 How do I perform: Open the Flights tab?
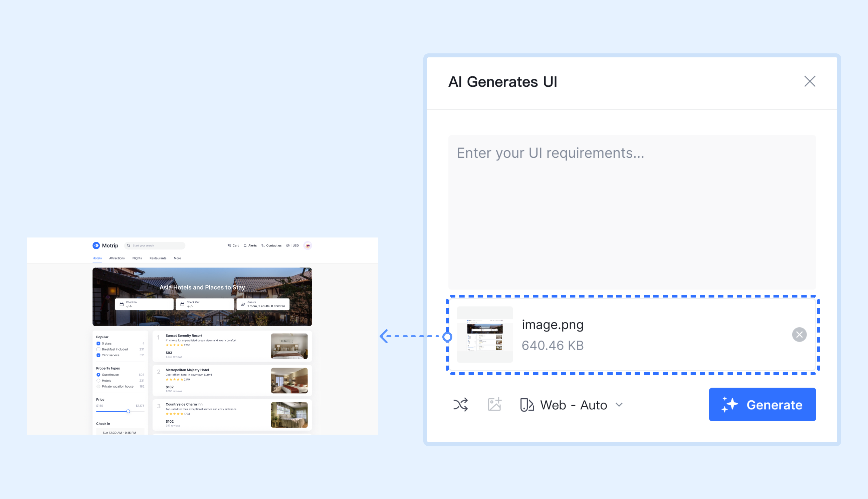click(x=137, y=258)
